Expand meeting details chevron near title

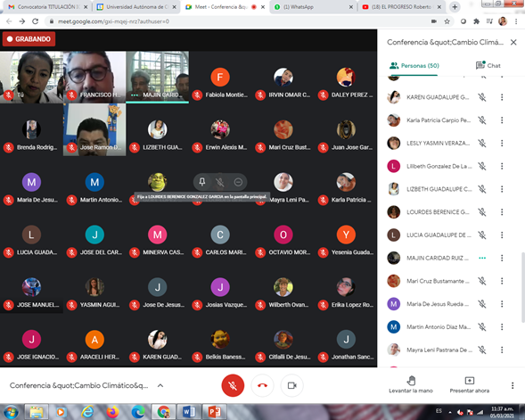tap(160, 385)
